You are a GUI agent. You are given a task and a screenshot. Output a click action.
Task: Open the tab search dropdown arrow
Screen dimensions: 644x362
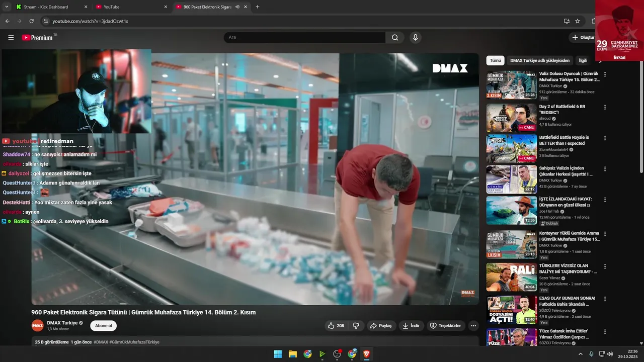7,7
